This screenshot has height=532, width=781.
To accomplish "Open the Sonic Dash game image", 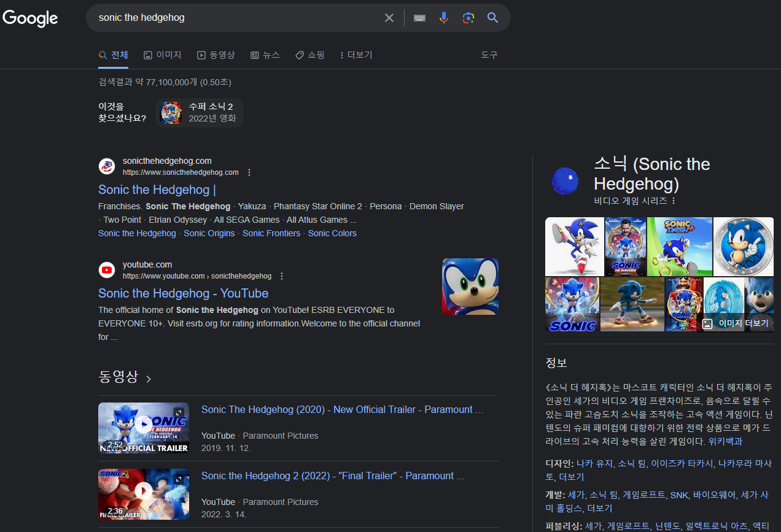I will (680, 247).
